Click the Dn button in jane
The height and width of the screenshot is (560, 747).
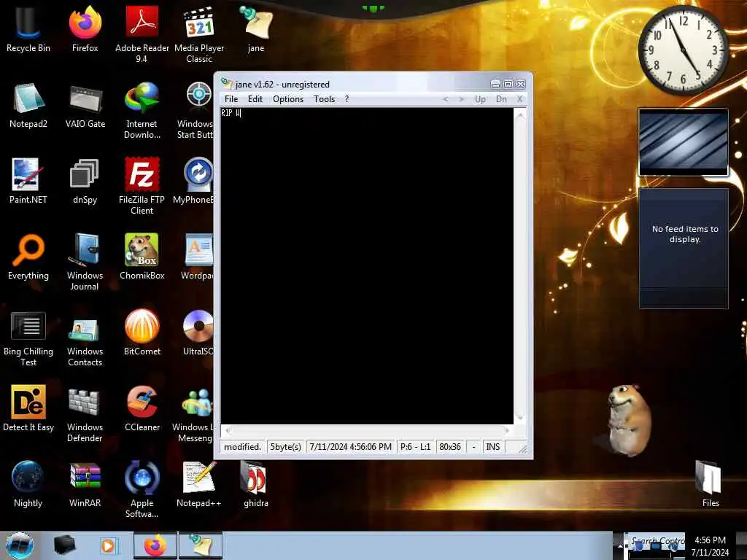tap(501, 99)
